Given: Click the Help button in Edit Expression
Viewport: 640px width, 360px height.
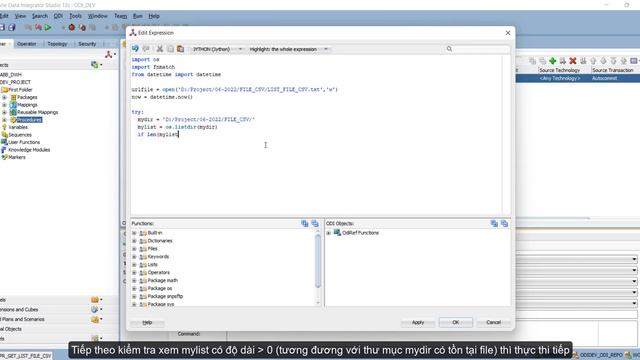Looking at the screenshot, I should pyautogui.click(x=147, y=322).
